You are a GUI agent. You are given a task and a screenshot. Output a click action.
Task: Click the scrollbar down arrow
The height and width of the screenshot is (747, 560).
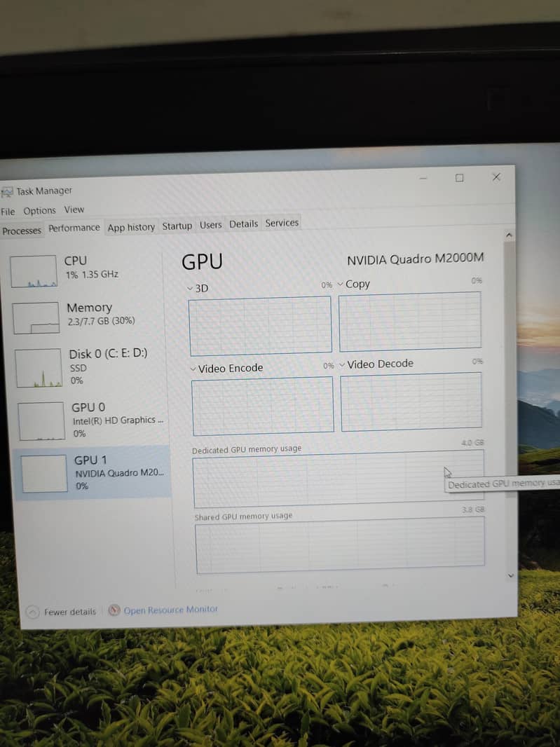510,575
